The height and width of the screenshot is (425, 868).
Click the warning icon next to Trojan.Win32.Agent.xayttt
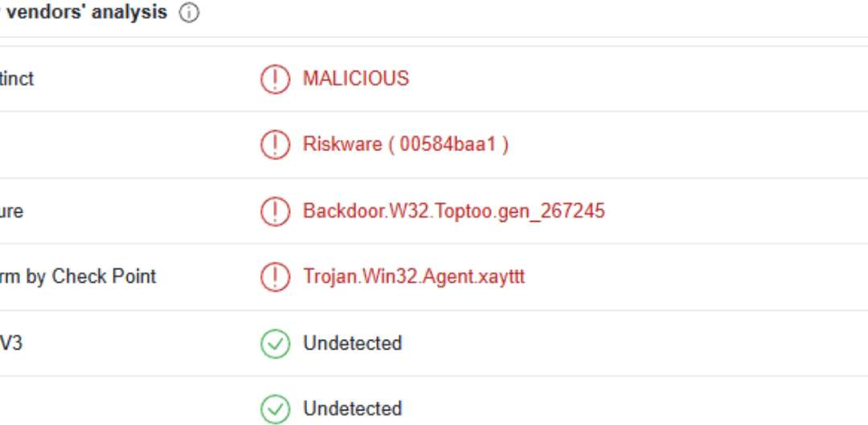(275, 277)
